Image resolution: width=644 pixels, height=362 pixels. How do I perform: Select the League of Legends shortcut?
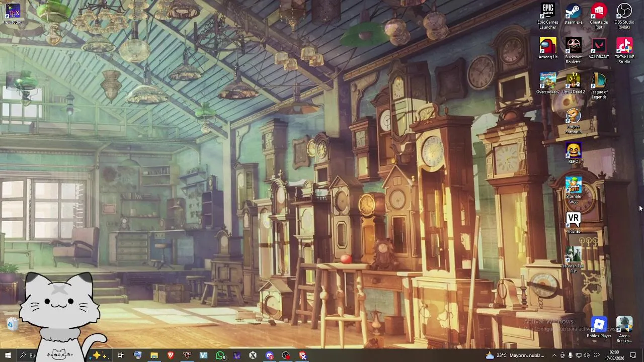coord(599,86)
